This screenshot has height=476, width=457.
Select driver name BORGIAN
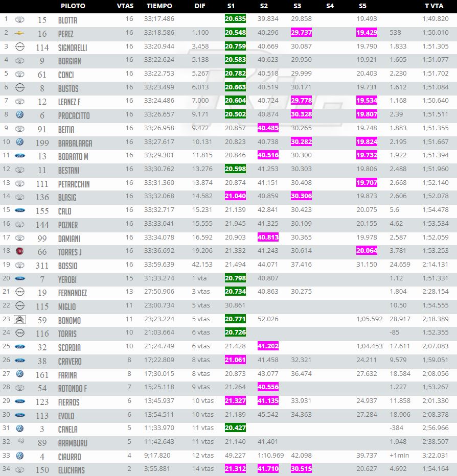[x=70, y=61]
